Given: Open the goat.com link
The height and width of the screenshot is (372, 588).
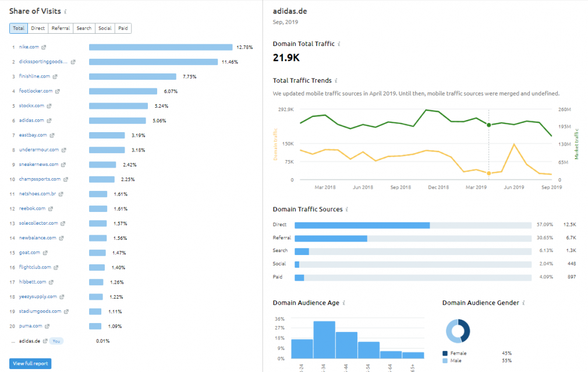Looking at the screenshot, I should point(30,253).
